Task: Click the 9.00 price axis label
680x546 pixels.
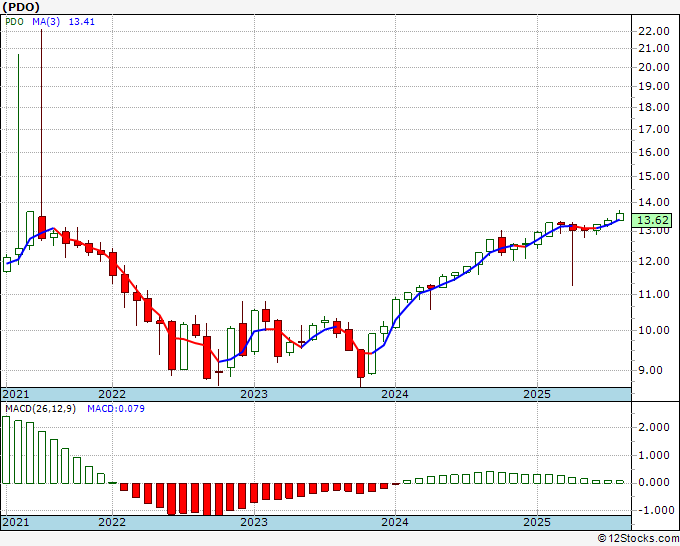Action: coord(650,370)
